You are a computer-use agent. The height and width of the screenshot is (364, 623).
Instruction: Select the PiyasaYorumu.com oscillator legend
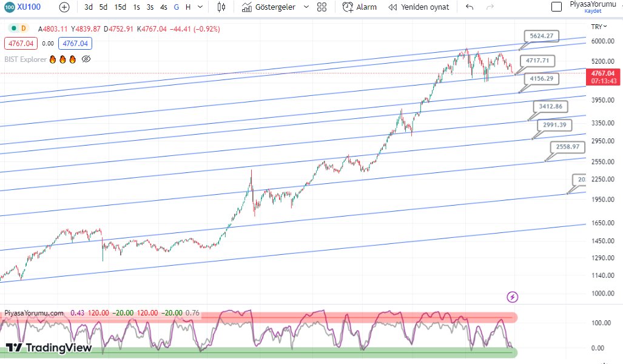tap(34, 313)
